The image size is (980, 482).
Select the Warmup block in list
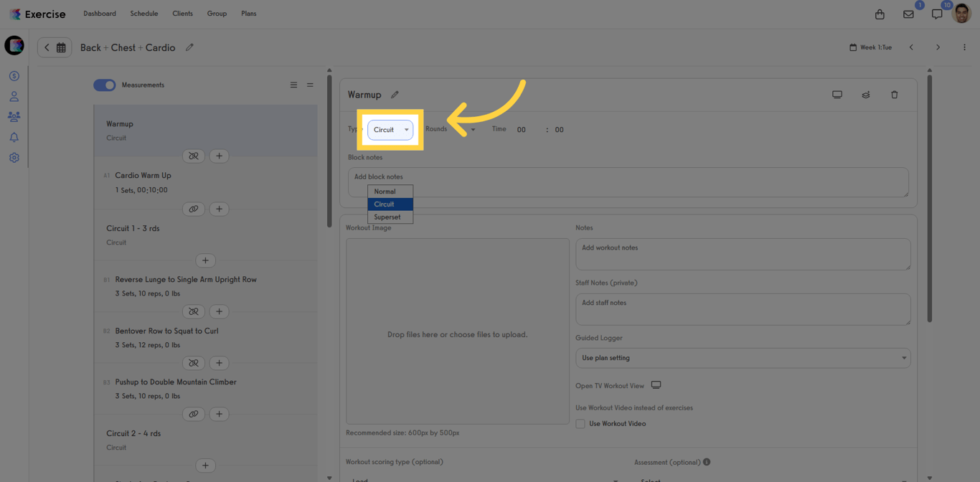pos(205,131)
